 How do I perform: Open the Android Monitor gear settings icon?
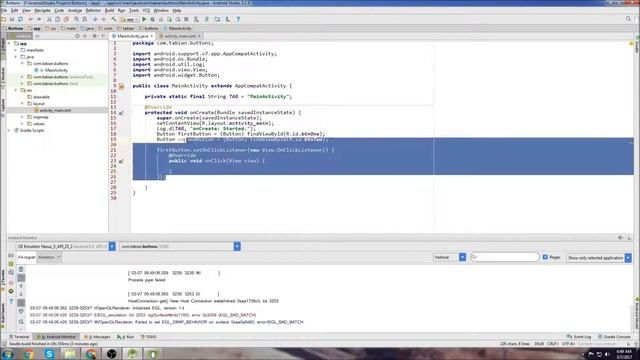point(620,238)
